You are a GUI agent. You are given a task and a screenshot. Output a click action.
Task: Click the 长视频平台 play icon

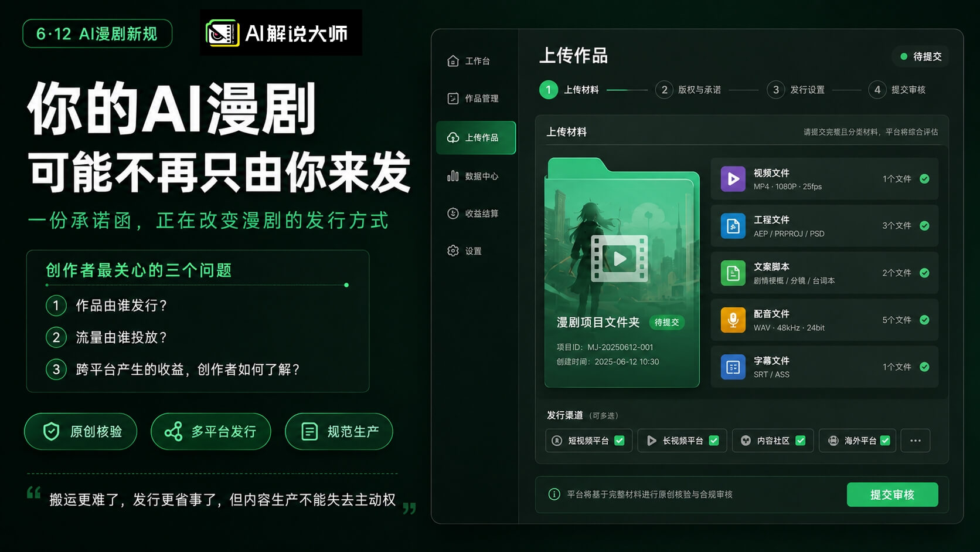(651, 441)
